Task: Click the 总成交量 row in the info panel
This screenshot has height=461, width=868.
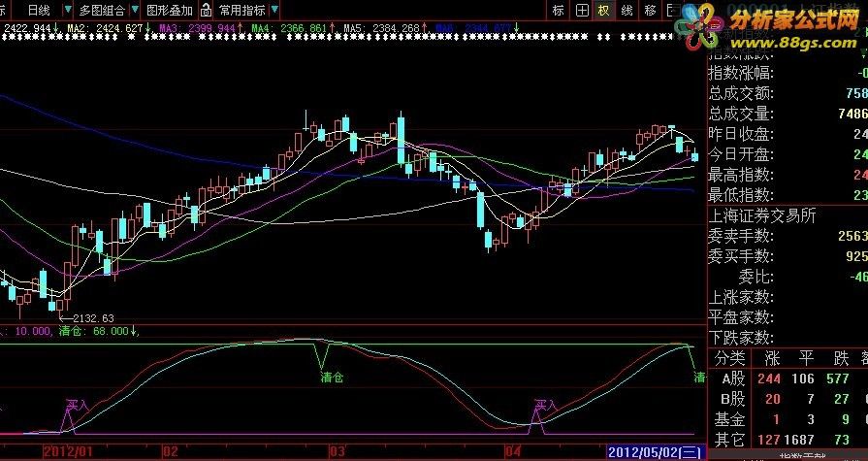Action: 788,114
